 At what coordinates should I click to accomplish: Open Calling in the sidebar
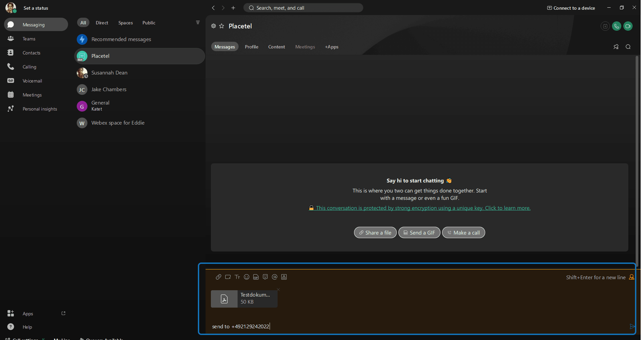coord(36,67)
